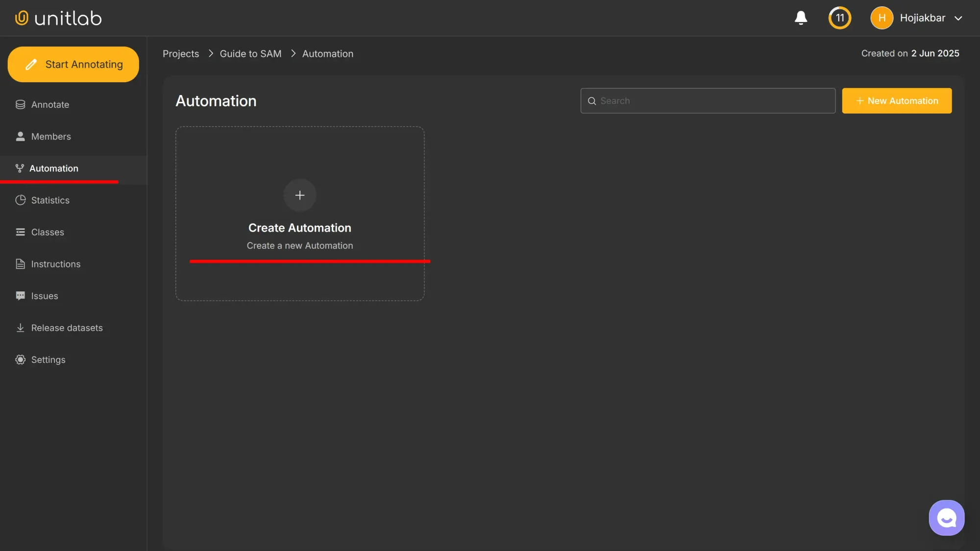Open the Instructions page
980x551 pixels.
[55, 264]
